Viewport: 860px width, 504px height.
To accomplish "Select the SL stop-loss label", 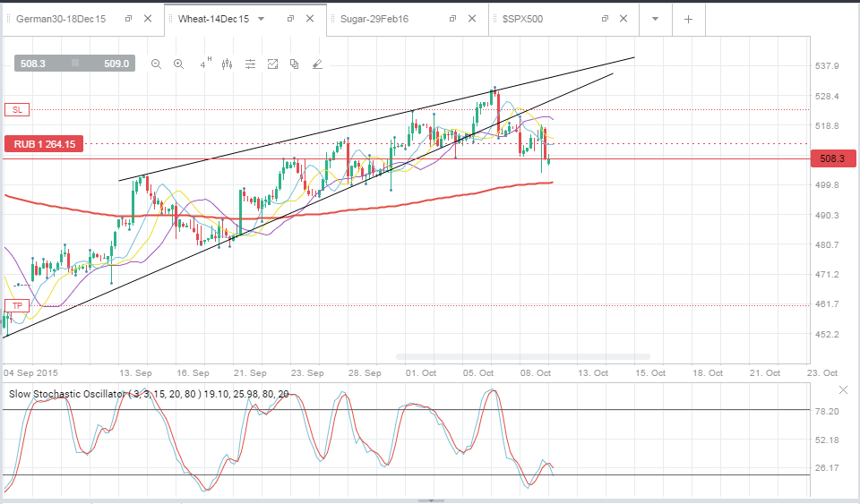I will pos(17,109).
